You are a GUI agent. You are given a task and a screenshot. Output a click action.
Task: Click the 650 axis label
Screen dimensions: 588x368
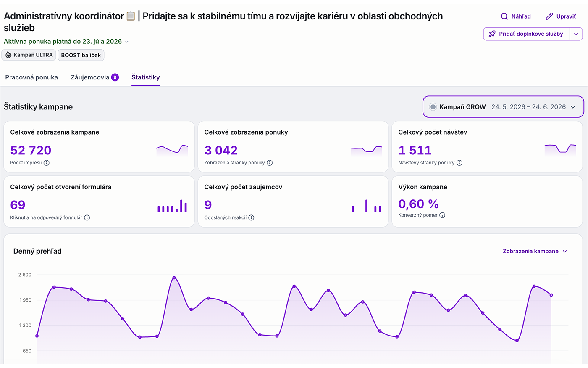[27, 351]
